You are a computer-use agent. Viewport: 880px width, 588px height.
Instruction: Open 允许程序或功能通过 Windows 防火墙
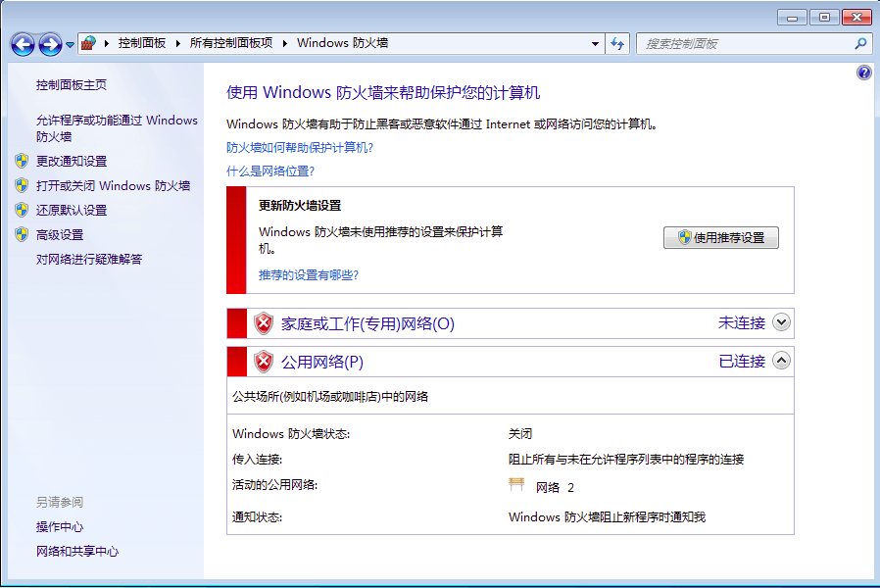[117, 128]
